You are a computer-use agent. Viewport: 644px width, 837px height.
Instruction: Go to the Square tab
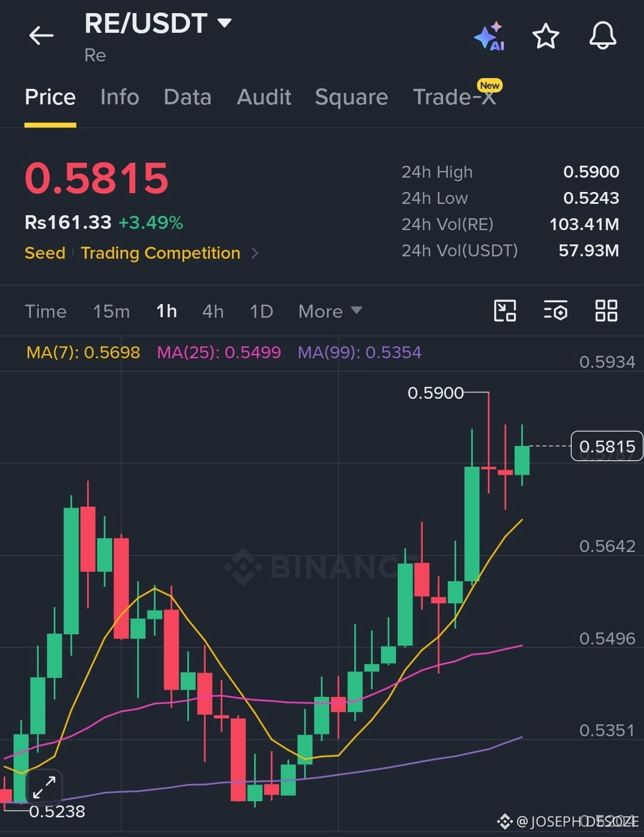coord(351,97)
